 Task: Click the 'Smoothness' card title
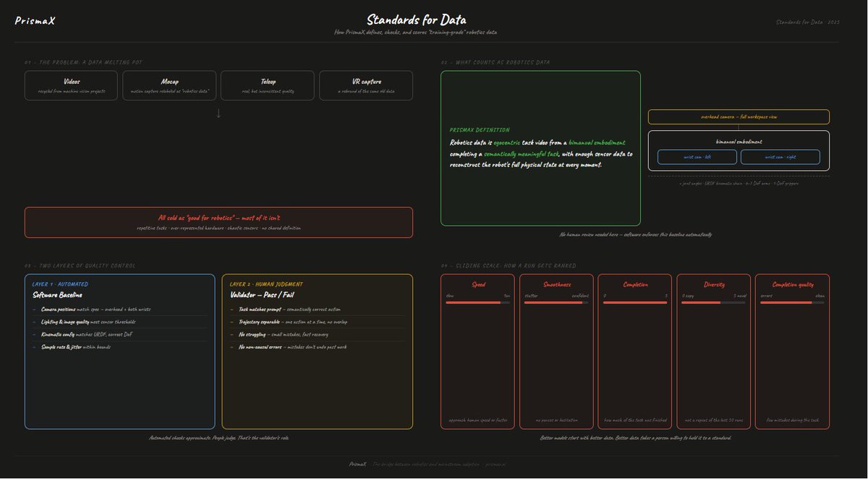[556, 284]
